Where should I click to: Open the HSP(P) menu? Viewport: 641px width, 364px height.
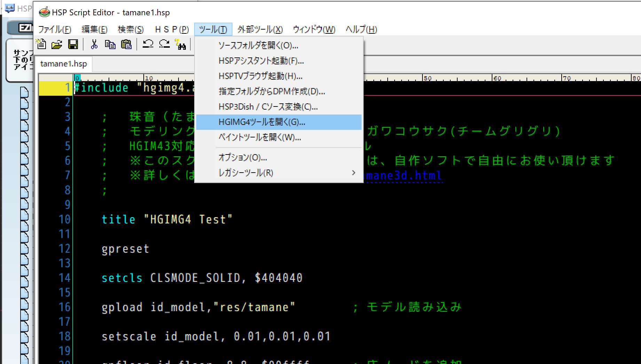(x=172, y=30)
